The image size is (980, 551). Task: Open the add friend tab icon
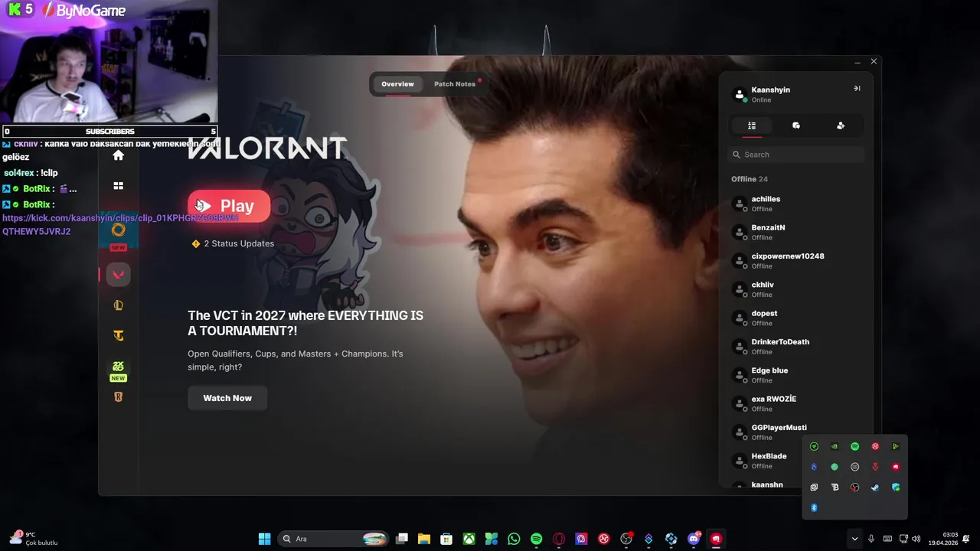click(841, 126)
